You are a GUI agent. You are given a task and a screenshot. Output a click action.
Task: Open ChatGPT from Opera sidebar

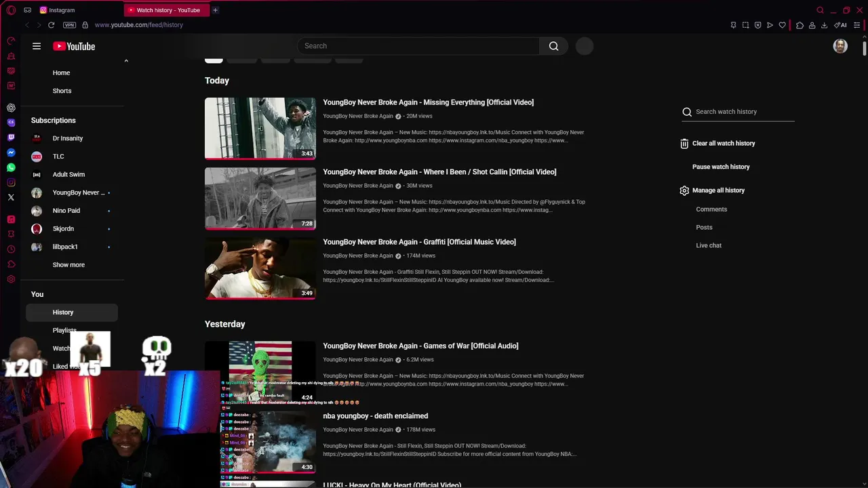[x=11, y=108]
